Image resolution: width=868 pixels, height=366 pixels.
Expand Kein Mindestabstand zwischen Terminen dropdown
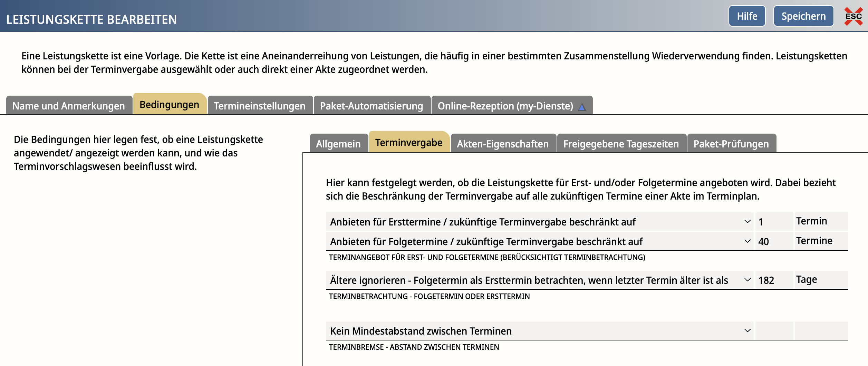click(x=540, y=331)
